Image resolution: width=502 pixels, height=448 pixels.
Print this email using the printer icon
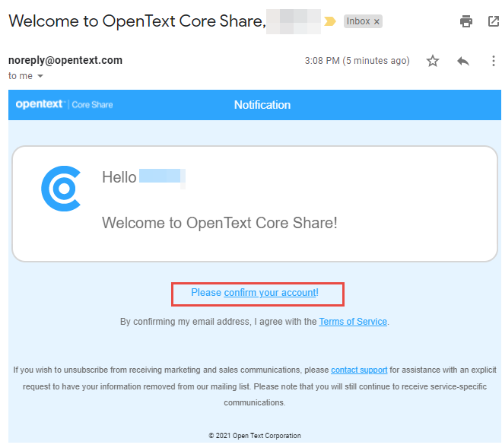466,21
